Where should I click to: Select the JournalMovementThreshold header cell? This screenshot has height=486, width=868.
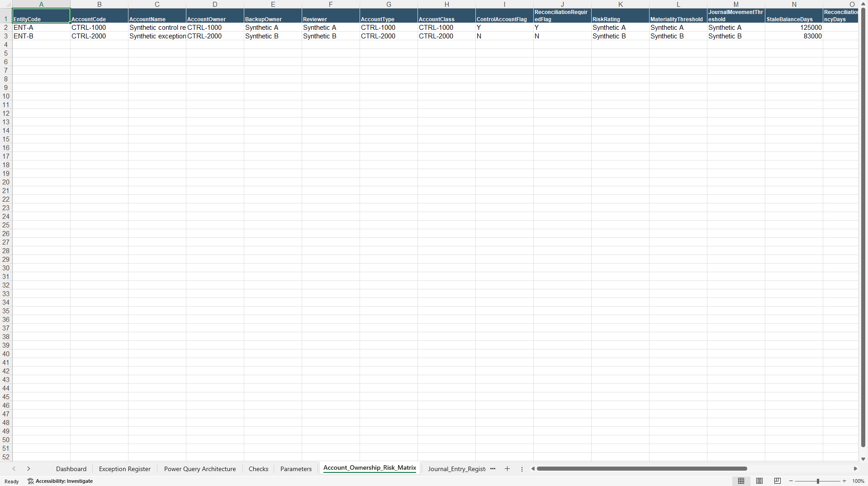736,16
